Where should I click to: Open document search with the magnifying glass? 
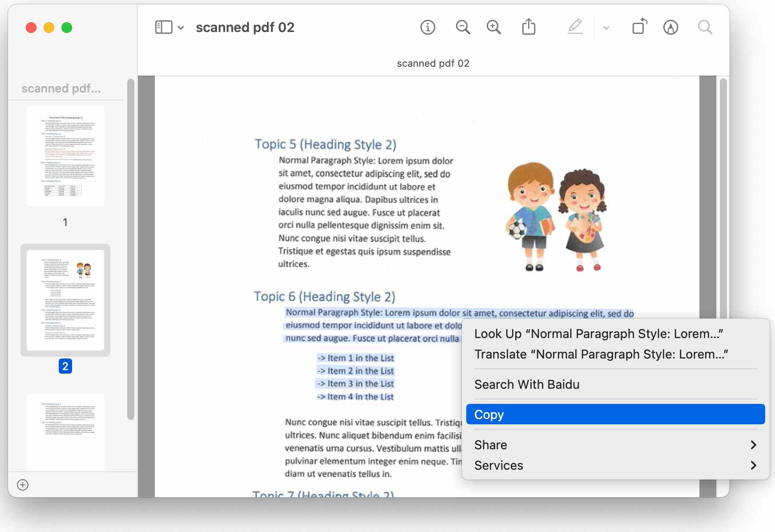704,27
